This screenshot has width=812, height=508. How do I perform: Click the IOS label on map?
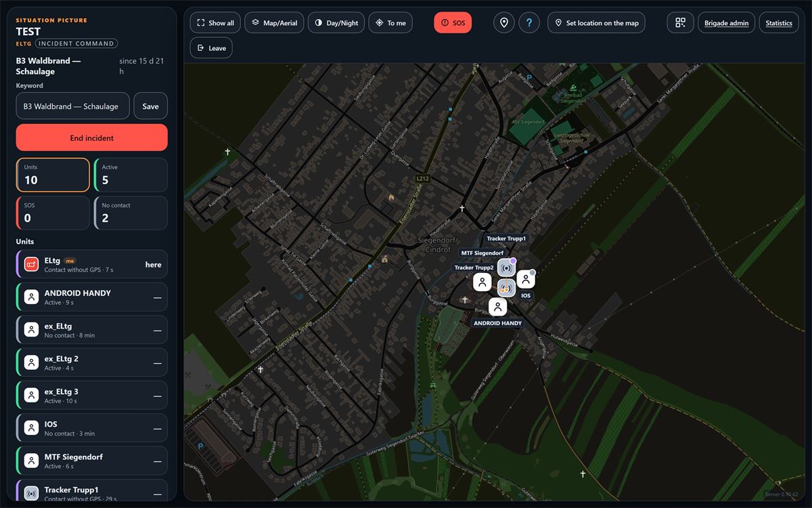click(526, 296)
